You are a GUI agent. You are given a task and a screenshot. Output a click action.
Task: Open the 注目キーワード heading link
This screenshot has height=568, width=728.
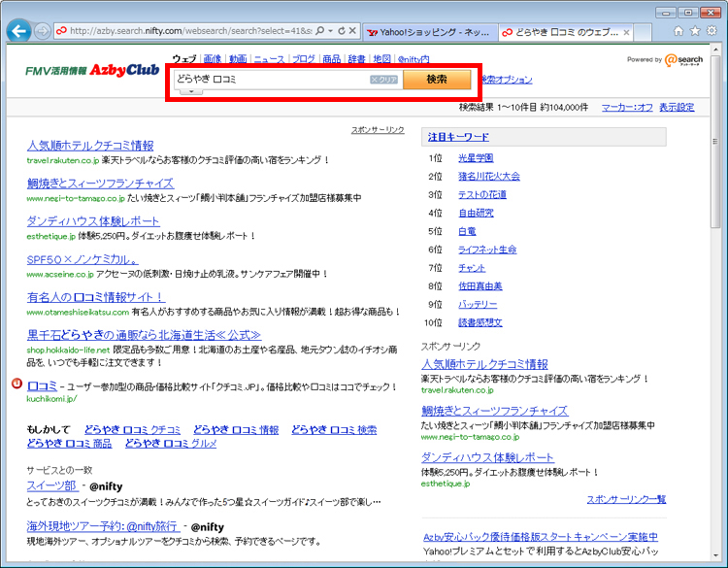458,137
